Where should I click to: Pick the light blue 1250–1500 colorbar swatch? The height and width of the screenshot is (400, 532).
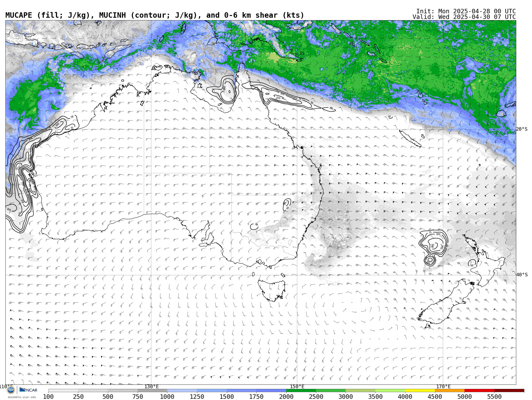click(212, 391)
